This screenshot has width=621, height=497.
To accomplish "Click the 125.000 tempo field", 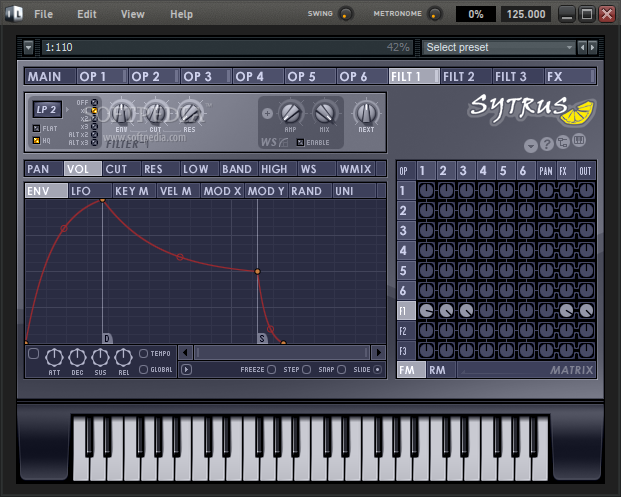I will click(x=526, y=14).
